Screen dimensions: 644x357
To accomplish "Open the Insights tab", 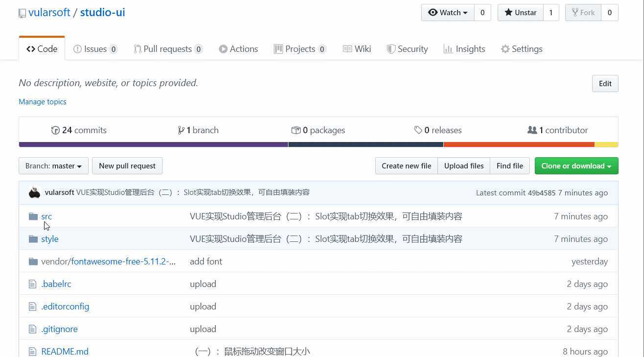I will click(464, 49).
